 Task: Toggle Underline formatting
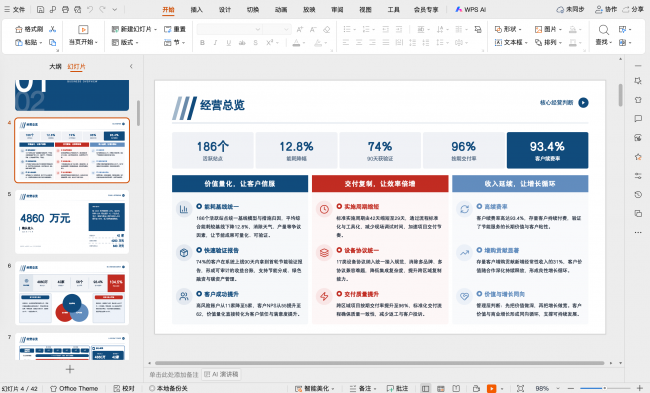coord(228,43)
